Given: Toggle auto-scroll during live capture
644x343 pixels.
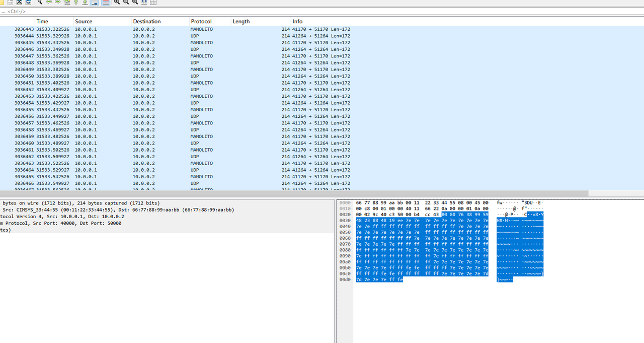Looking at the screenshot, I should click(x=94, y=3).
